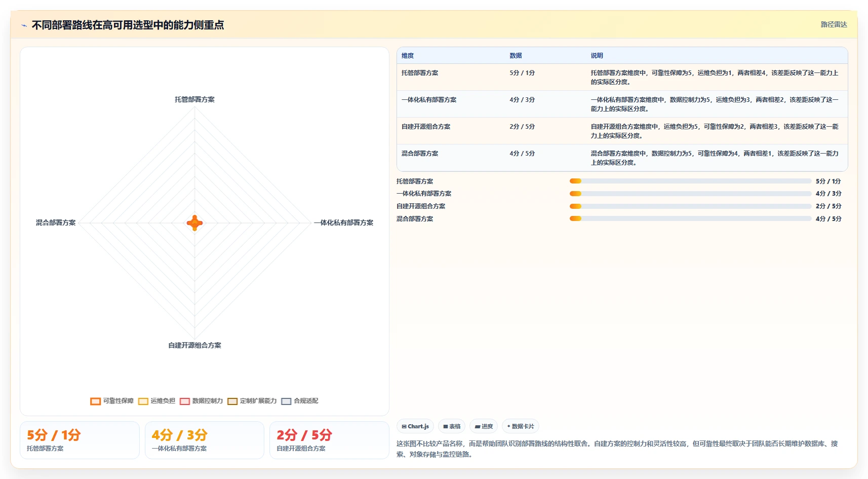Click the 数据 column header
Viewport: 868px width, 479px height.
point(516,56)
